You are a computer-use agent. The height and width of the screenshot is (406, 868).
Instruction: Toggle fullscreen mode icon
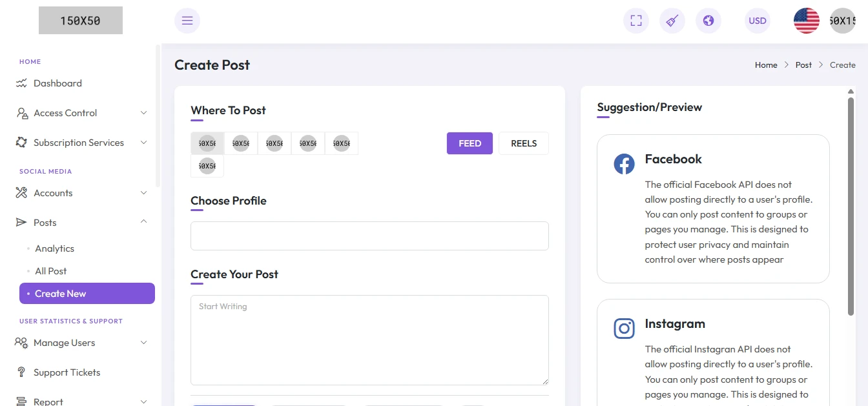pyautogui.click(x=636, y=21)
